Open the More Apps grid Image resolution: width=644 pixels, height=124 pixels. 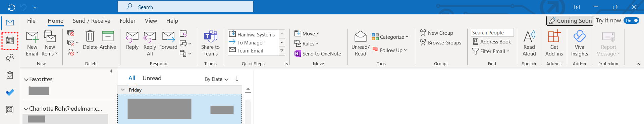click(x=10, y=110)
